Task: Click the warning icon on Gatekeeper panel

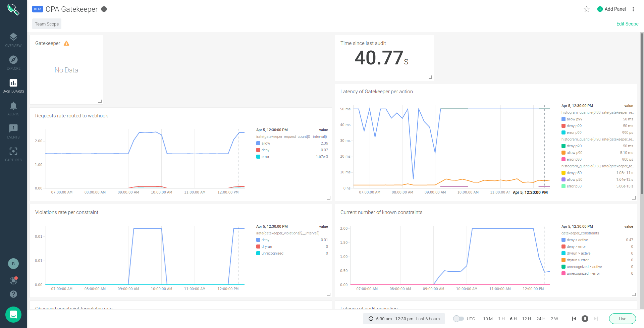Action: tap(66, 43)
